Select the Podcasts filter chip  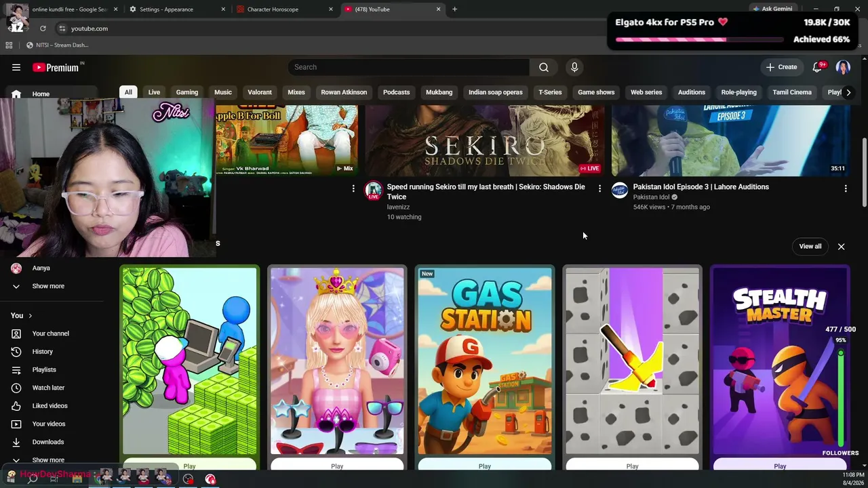coord(397,92)
